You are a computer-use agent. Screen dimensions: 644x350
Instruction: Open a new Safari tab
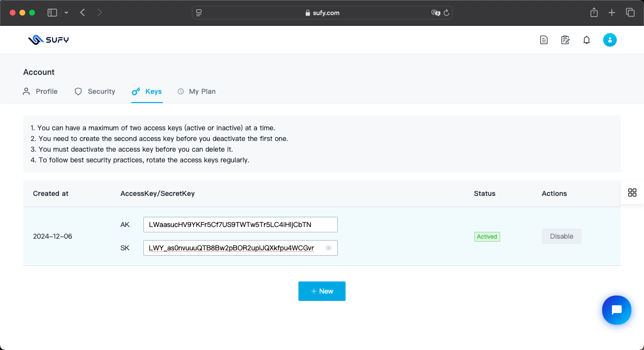pos(612,13)
